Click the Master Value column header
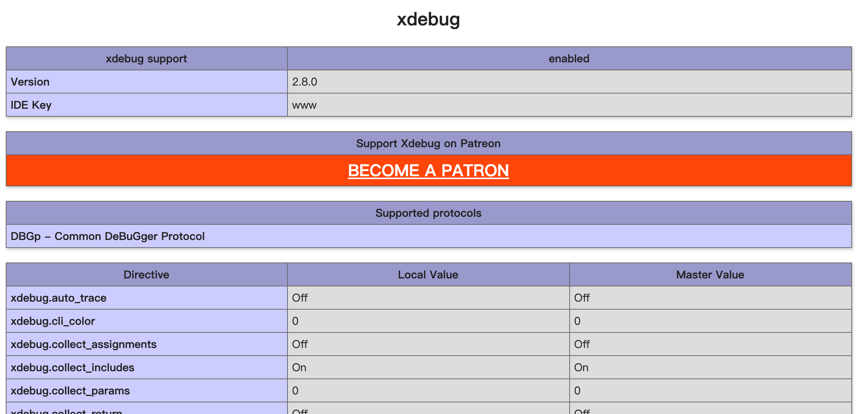Image resolution: width=868 pixels, height=414 pixels. (710, 274)
